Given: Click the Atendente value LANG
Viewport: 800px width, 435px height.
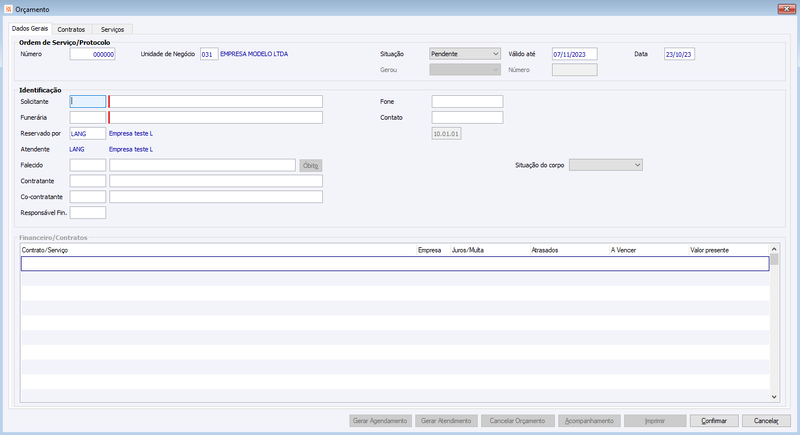Looking at the screenshot, I should point(77,149).
